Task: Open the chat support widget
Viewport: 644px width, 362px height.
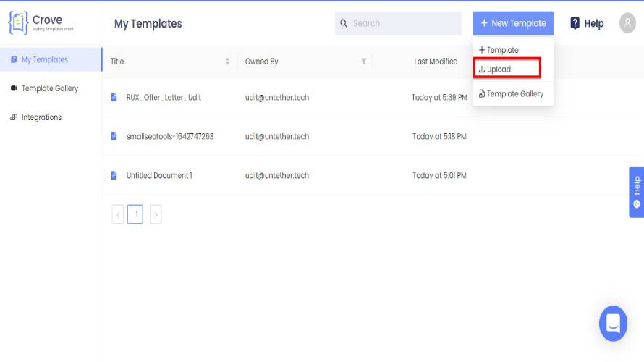Action: tap(613, 324)
